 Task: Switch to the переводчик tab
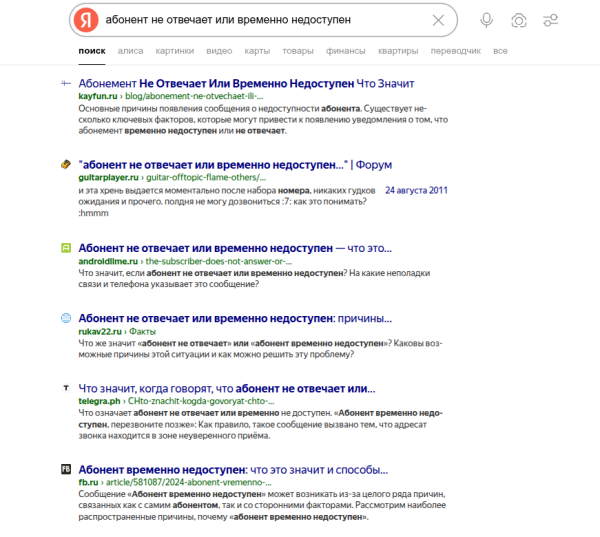pos(456,51)
